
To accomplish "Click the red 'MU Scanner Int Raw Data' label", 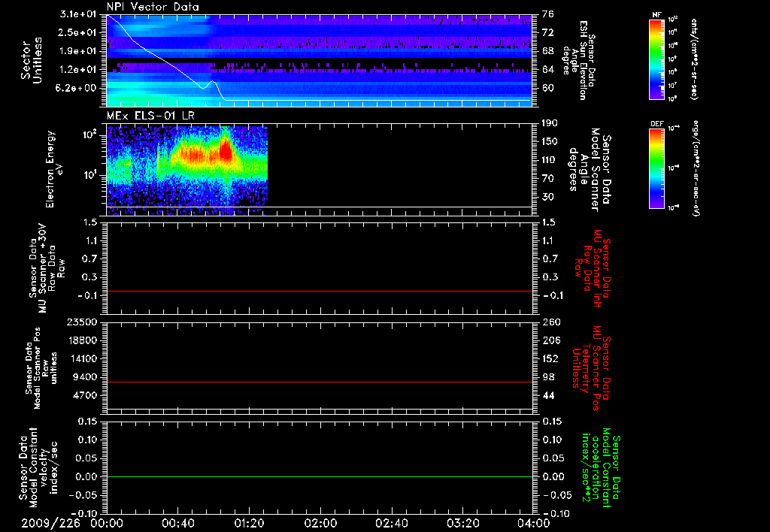I will 591,268.
